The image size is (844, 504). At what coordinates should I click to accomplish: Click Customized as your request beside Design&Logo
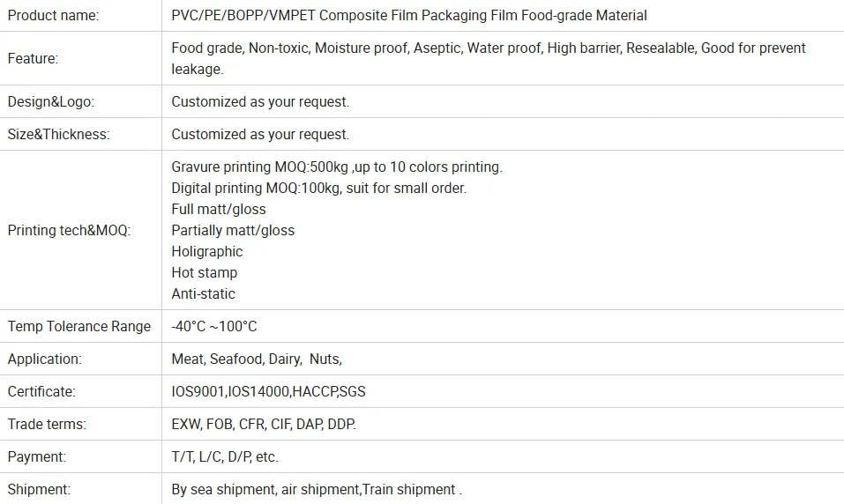[x=260, y=101]
